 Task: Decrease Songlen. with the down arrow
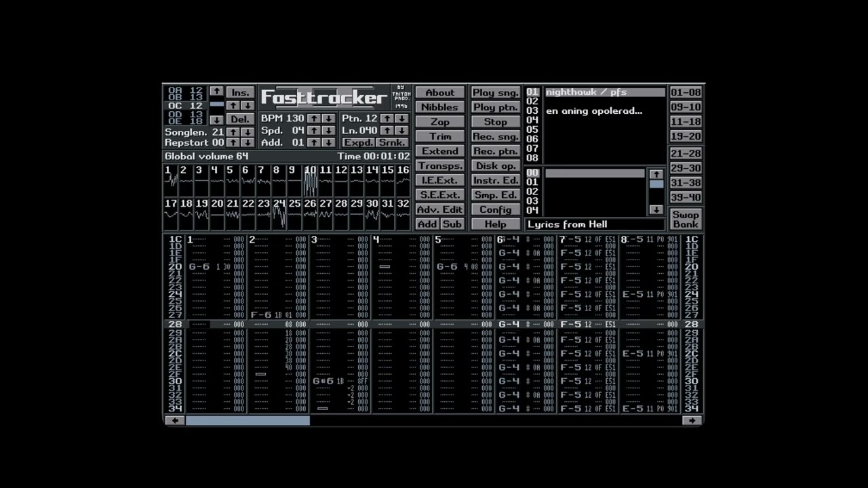248,131
